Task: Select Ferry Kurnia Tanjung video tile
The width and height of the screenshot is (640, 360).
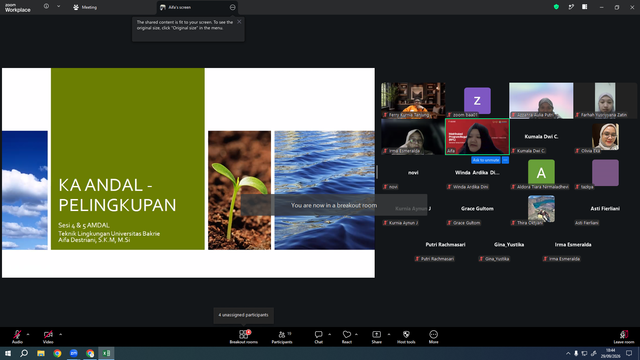Action: (x=413, y=100)
